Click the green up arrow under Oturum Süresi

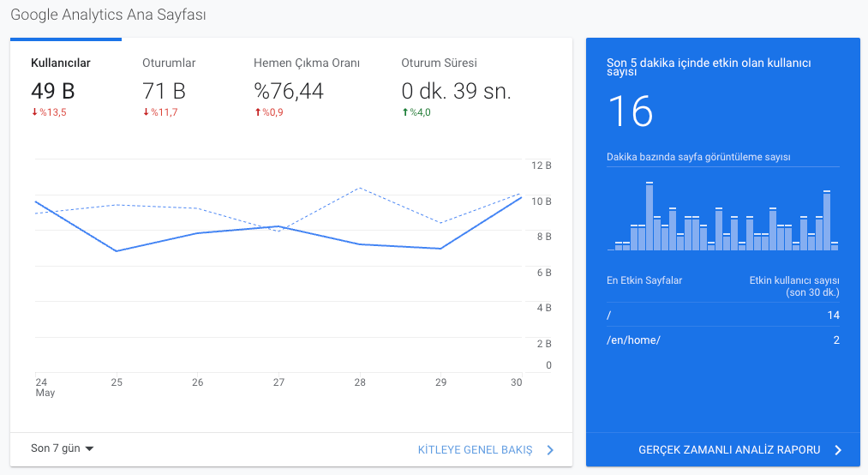point(404,112)
